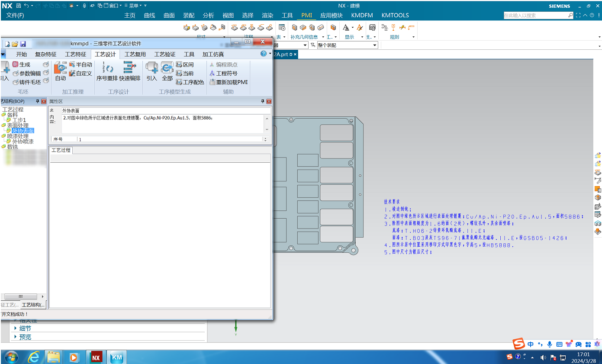Expand the 细节 section

pyautogui.click(x=16, y=329)
